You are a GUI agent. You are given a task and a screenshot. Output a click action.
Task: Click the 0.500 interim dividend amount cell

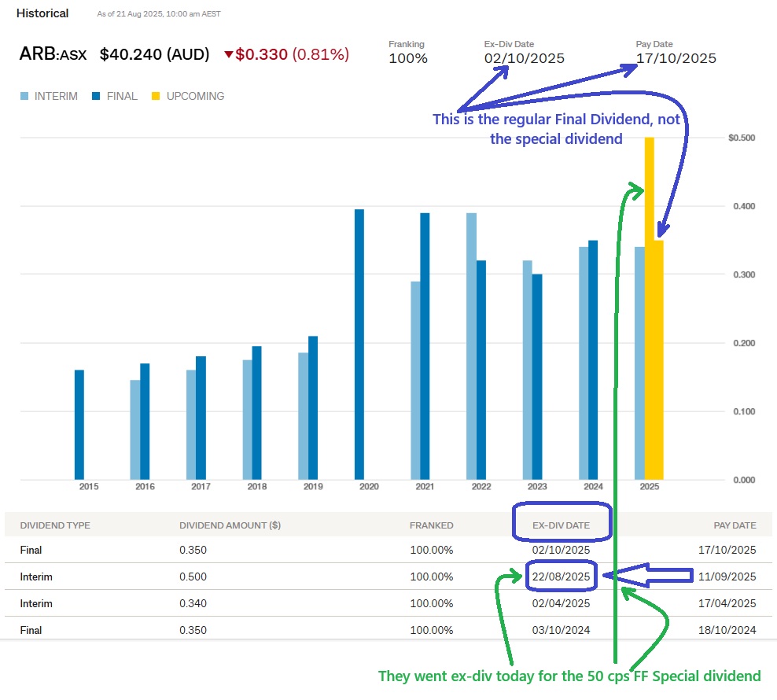[x=193, y=577]
